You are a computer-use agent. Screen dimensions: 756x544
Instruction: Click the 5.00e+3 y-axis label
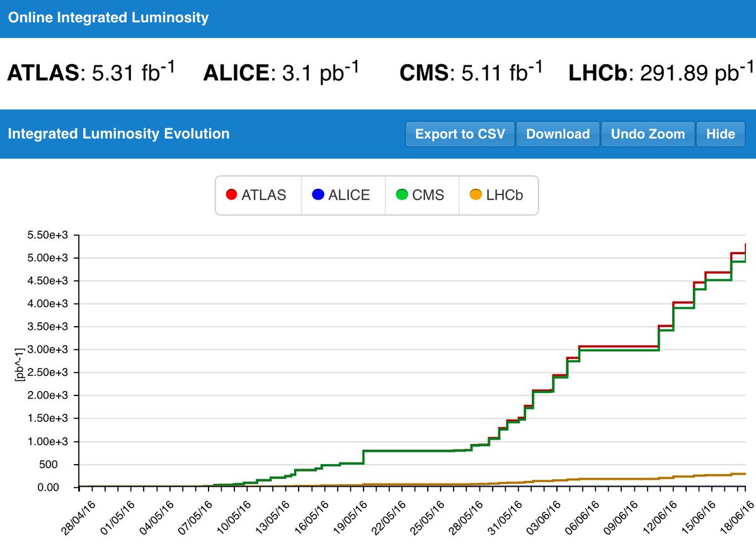tap(47, 258)
